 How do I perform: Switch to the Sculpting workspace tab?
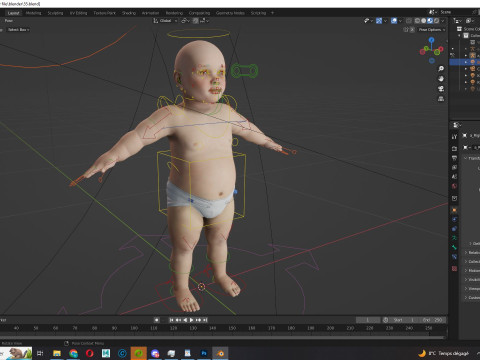point(55,13)
